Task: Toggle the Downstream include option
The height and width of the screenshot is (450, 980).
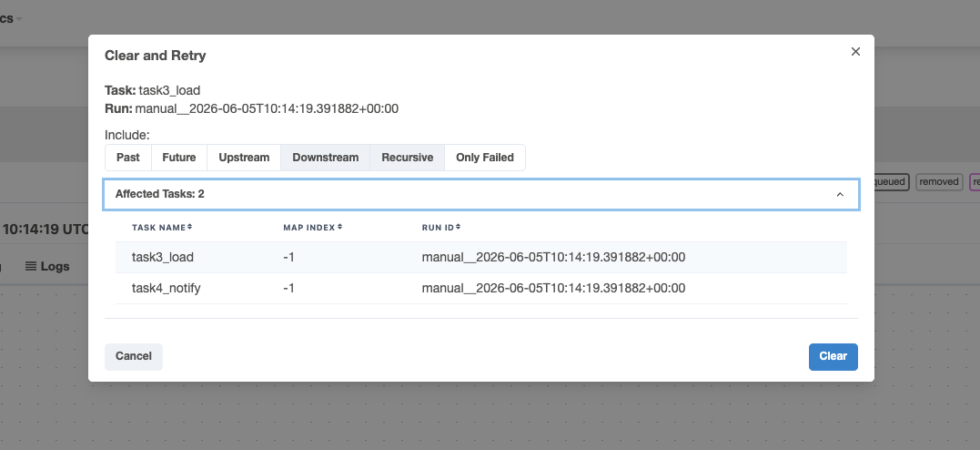Action: pyautogui.click(x=326, y=157)
